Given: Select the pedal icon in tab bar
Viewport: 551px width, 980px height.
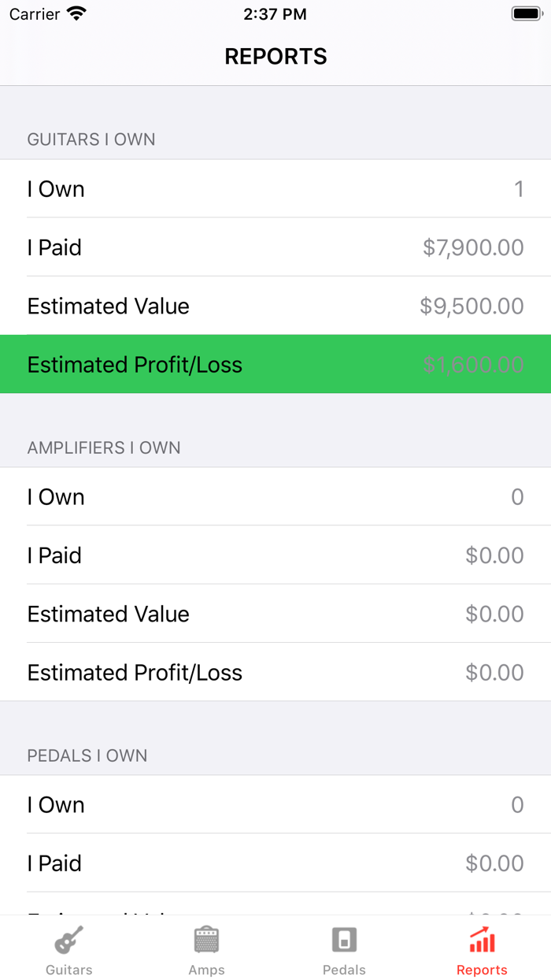Looking at the screenshot, I should 344,940.
